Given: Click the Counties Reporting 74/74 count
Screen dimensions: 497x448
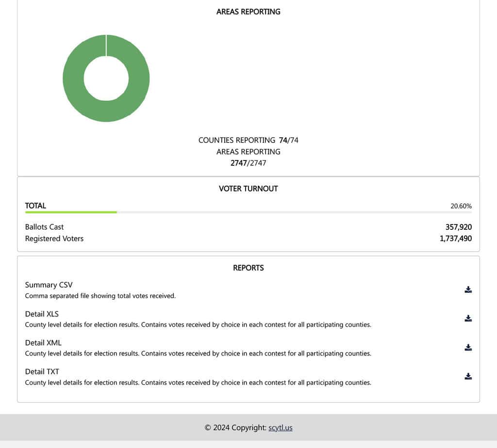Looking at the screenshot, I should [x=288, y=140].
